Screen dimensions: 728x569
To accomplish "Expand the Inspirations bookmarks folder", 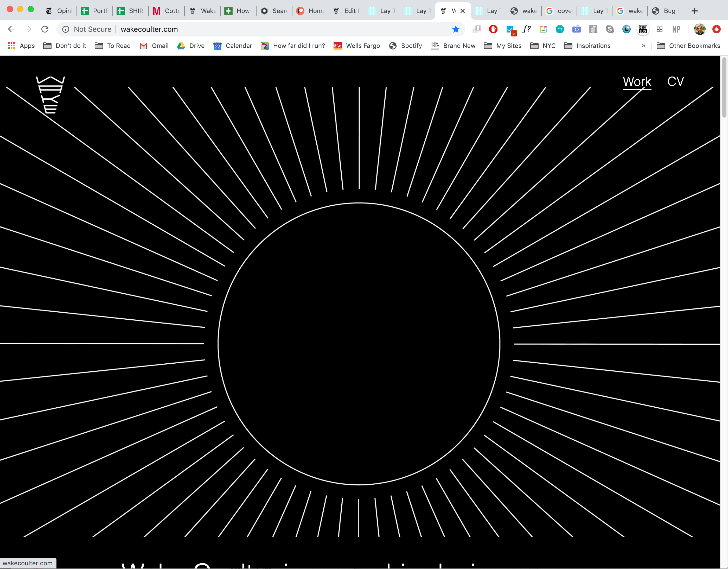I will click(x=587, y=46).
